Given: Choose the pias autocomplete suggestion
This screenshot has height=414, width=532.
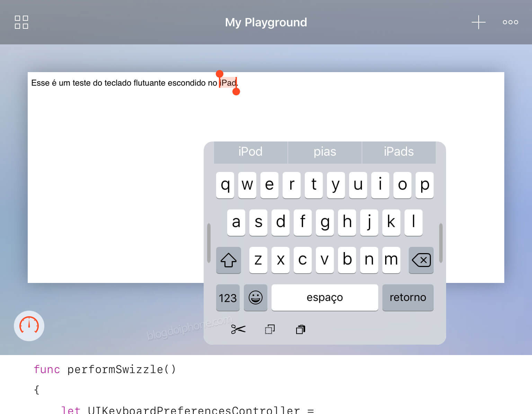Looking at the screenshot, I should [x=325, y=152].
